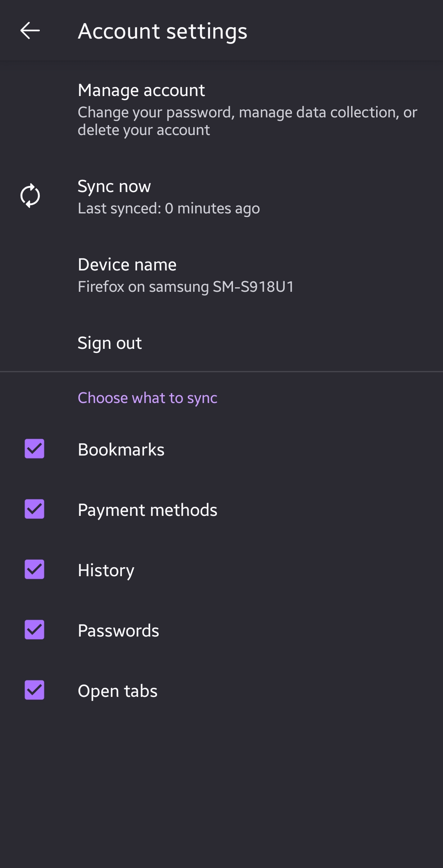Disable the Payment methods checkbox

click(34, 509)
